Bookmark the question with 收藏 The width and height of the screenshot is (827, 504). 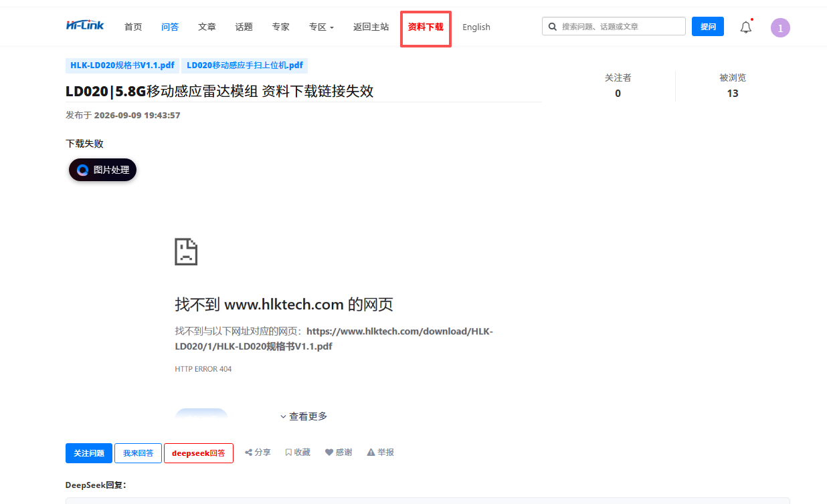pos(298,453)
